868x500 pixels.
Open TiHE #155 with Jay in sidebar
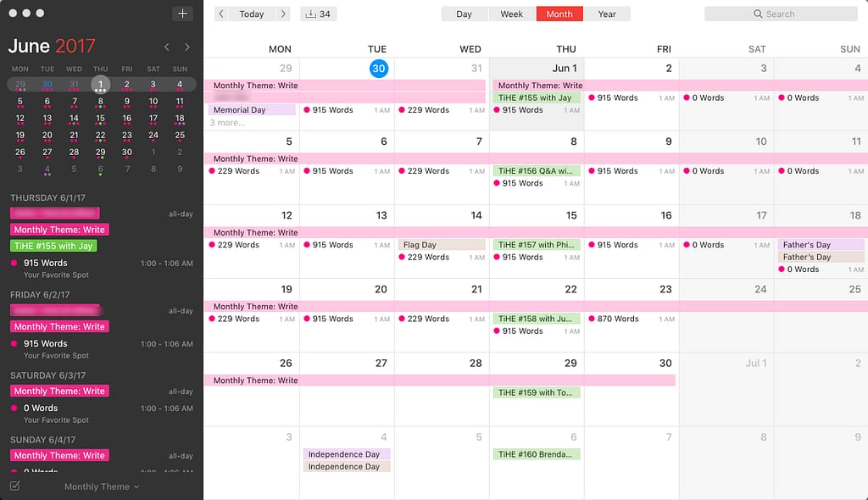[x=53, y=246]
